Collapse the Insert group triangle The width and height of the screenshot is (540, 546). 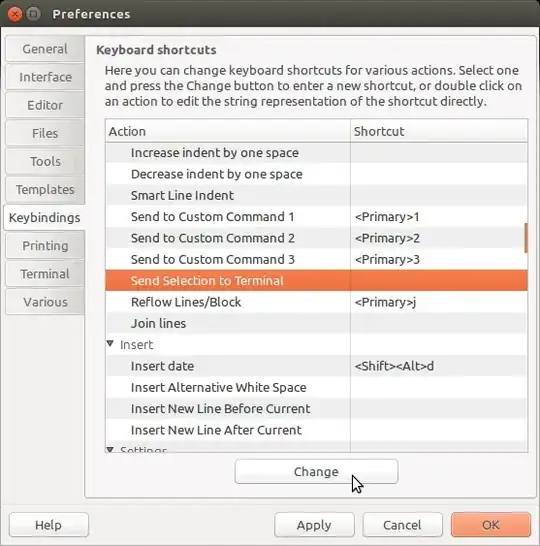(110, 344)
